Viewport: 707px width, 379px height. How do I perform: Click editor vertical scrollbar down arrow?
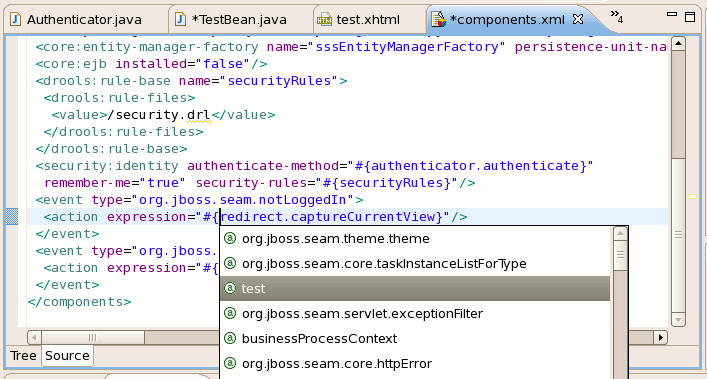(x=678, y=320)
